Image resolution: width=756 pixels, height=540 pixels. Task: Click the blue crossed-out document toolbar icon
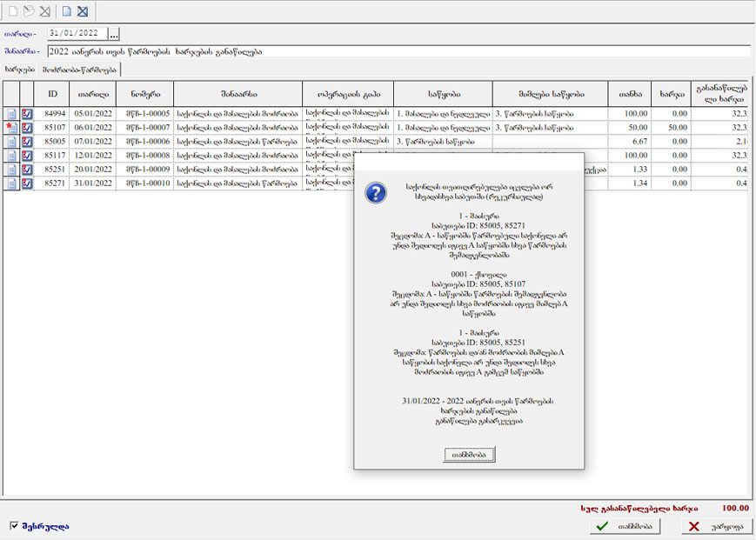[x=83, y=11]
